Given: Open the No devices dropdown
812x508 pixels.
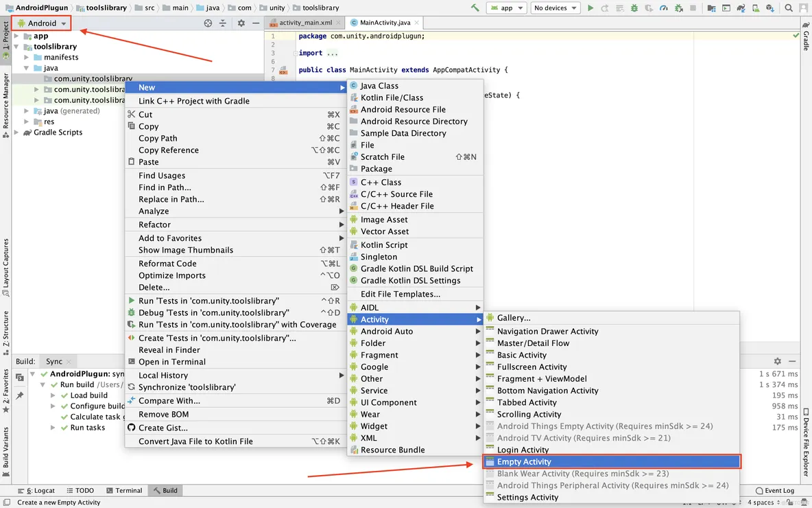Looking at the screenshot, I should tap(556, 8).
